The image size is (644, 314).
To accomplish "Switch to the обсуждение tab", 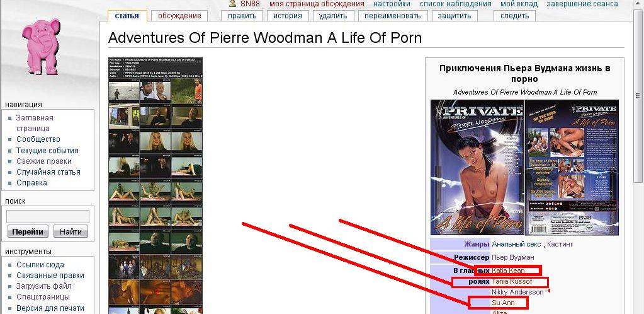I will pyautogui.click(x=179, y=16).
